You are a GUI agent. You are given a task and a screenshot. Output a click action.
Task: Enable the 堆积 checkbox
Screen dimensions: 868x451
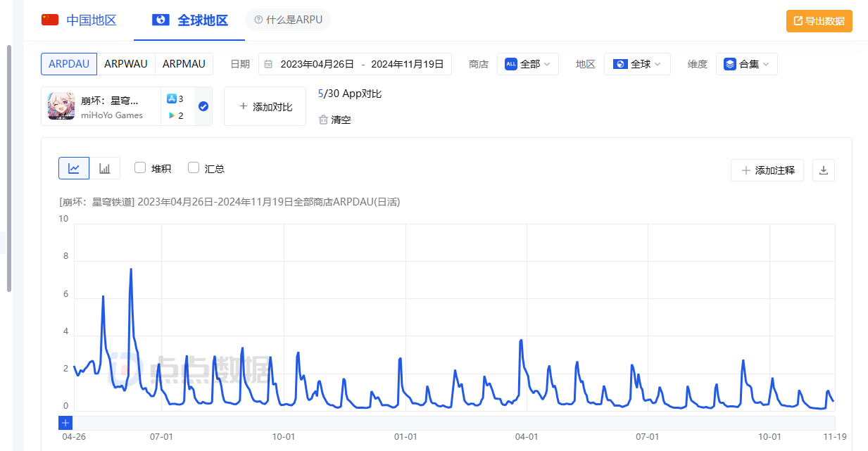(140, 167)
